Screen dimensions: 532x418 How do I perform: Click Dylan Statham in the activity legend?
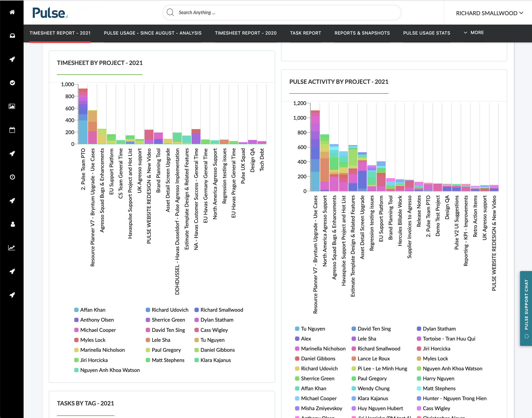[436, 329]
